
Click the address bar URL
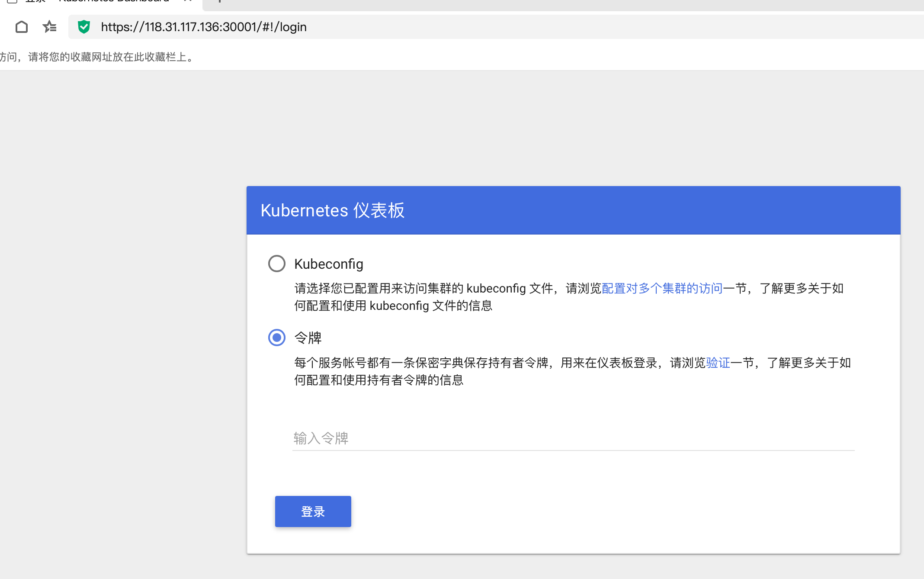204,27
